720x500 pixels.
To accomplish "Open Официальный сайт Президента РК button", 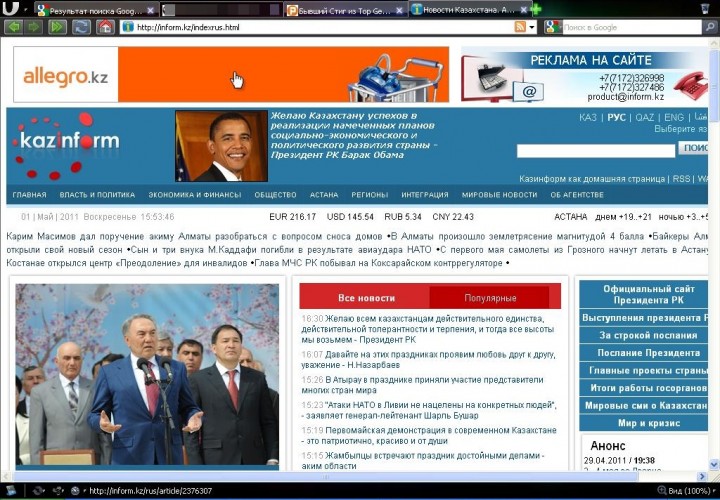I will (643, 295).
